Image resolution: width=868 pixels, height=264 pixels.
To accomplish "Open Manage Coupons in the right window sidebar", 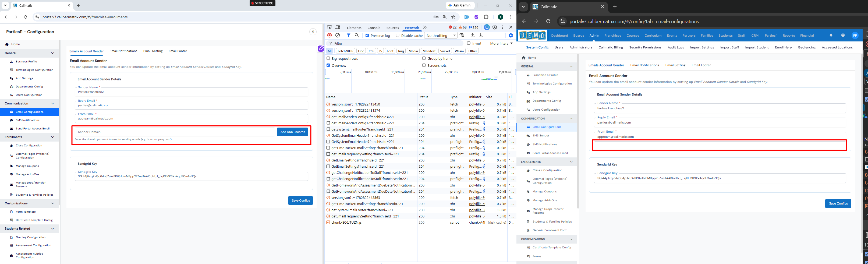I will pyautogui.click(x=544, y=192).
